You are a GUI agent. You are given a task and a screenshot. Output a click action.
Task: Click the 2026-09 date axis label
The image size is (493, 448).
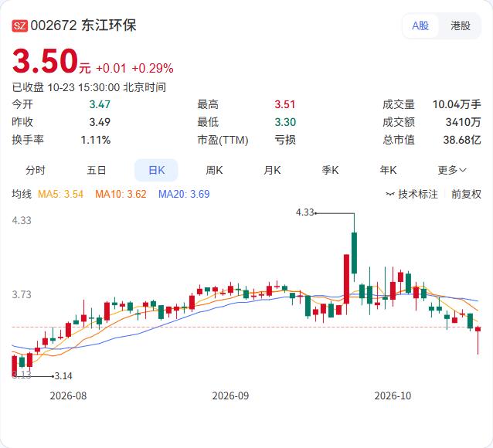(x=230, y=395)
